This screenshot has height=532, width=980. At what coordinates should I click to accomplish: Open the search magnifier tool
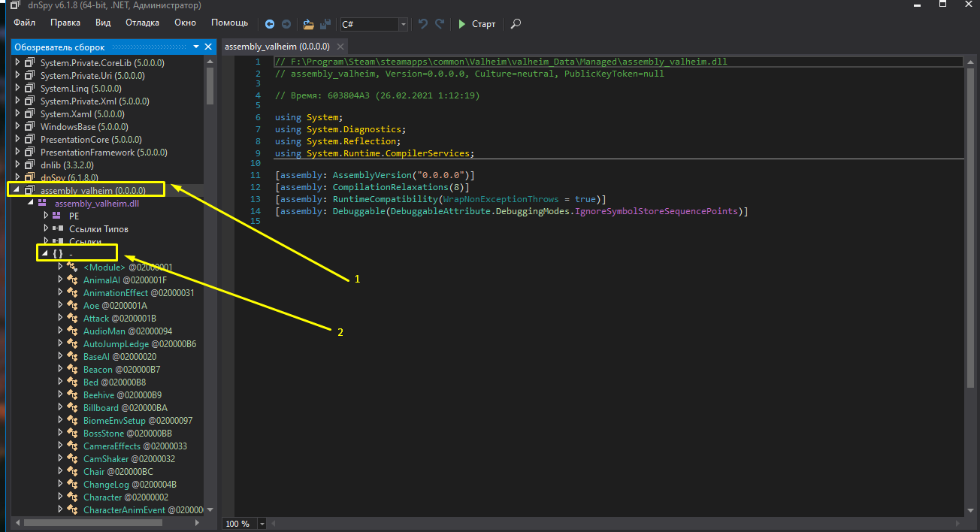click(516, 24)
